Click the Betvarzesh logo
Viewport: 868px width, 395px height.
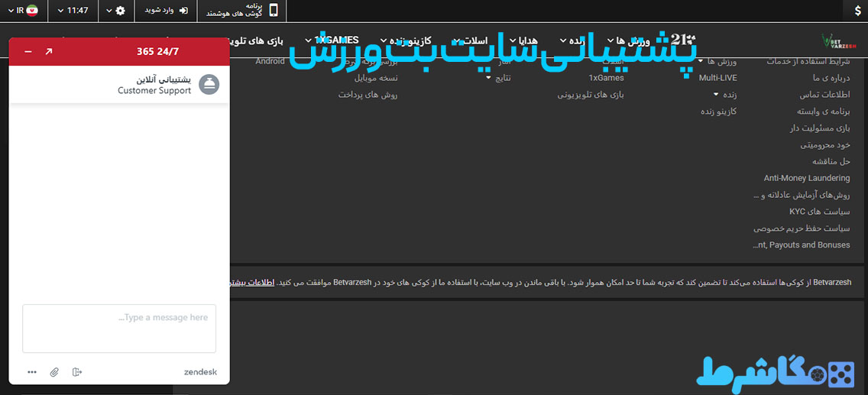coord(839,42)
